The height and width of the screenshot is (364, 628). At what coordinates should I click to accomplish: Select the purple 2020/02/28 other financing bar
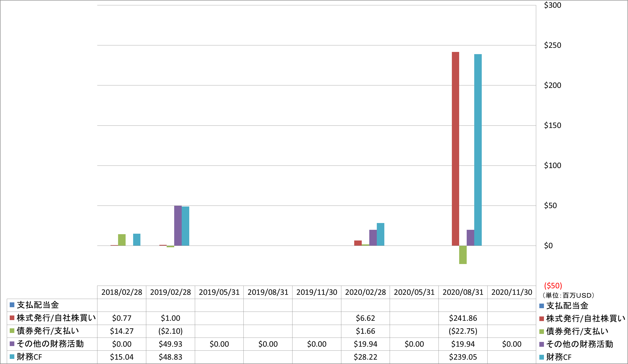[x=373, y=238]
